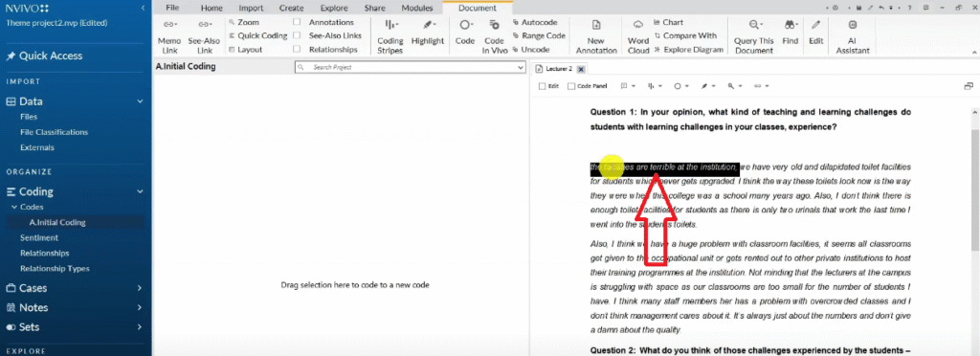Click the Edit pencil in ribbon
This screenshot has width=980, height=356.
[815, 33]
